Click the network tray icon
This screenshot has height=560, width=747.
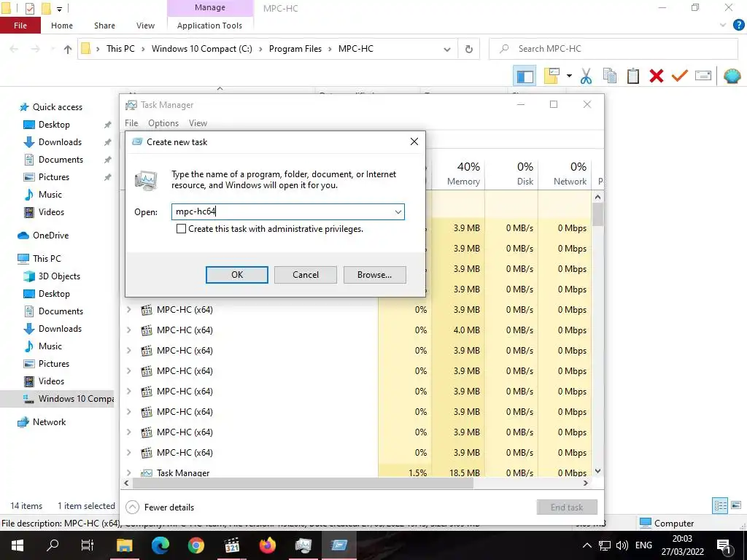(x=605, y=545)
